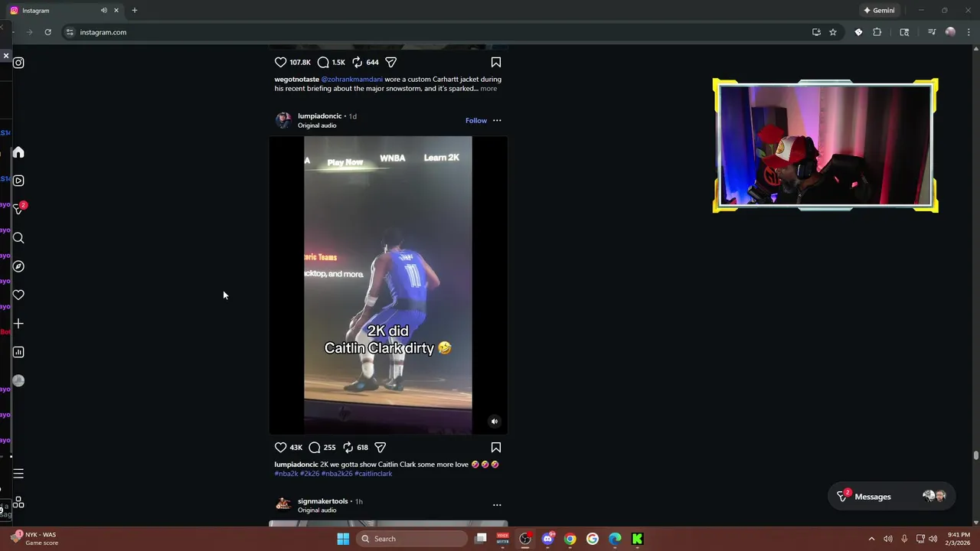The width and height of the screenshot is (980, 551).
Task: Open #nba2k hashtag
Action: click(x=286, y=474)
